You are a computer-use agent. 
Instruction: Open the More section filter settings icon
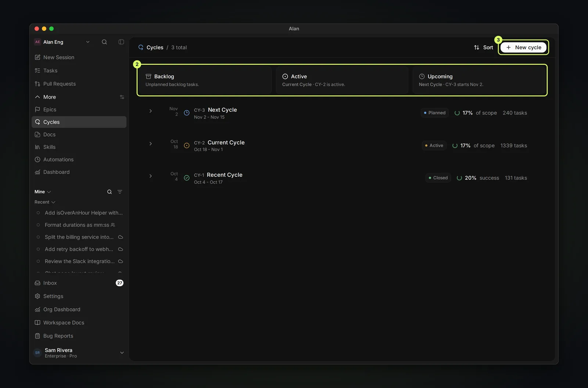click(122, 97)
